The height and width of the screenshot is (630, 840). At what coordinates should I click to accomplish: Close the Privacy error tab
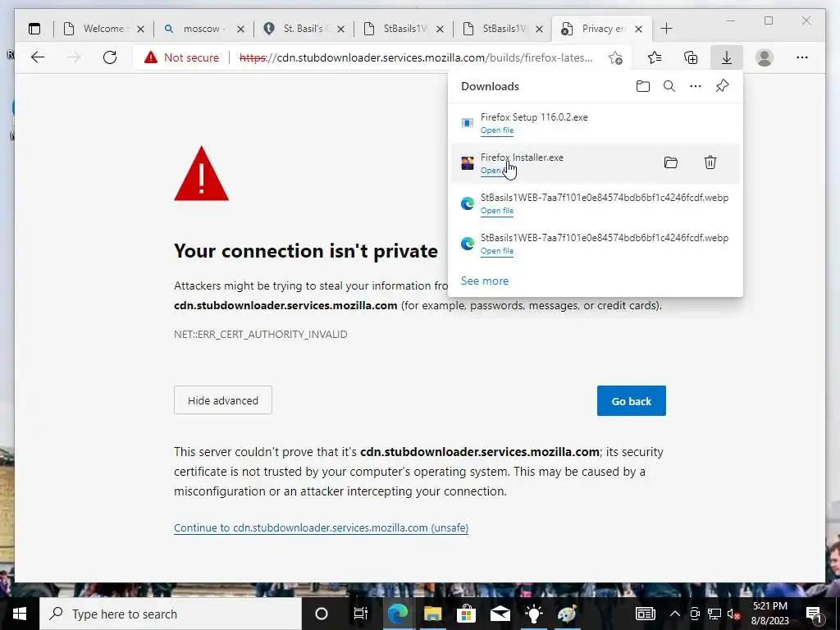click(x=638, y=29)
